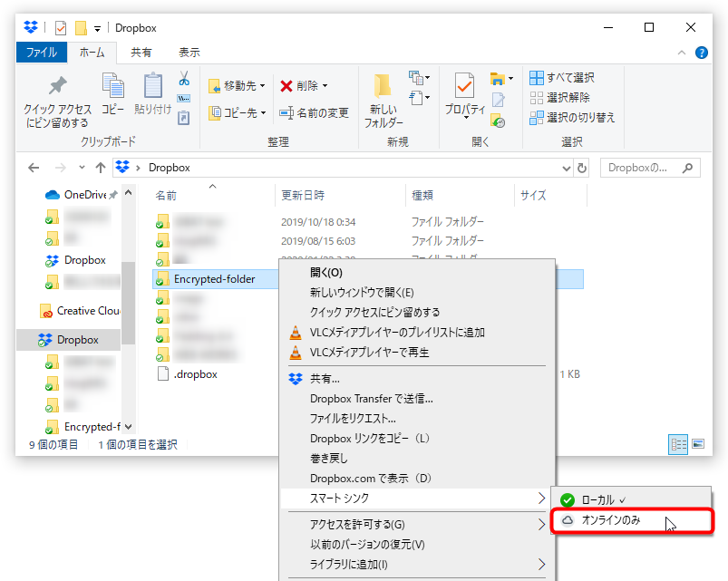Click 名前の変更 rename button
This screenshot has width=728, height=581.
tap(314, 112)
